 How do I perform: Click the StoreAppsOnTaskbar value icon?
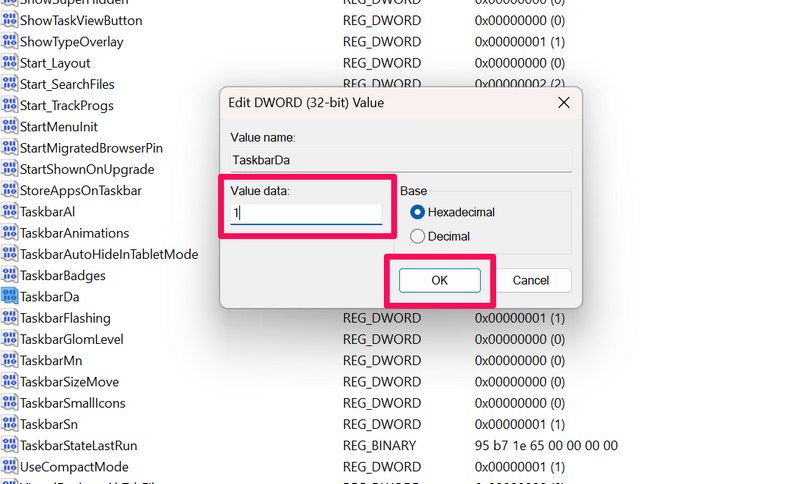(9, 190)
